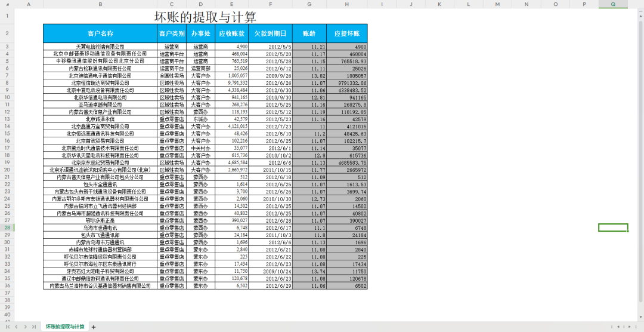Select cell 亚马逊卓越有限公司
This screenshot has width=644, height=332.
tap(100, 104)
